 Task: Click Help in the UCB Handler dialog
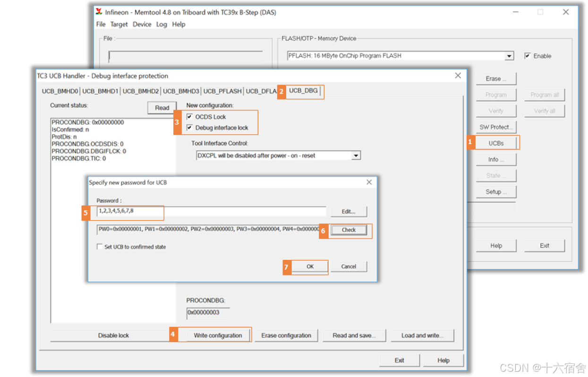(x=443, y=360)
